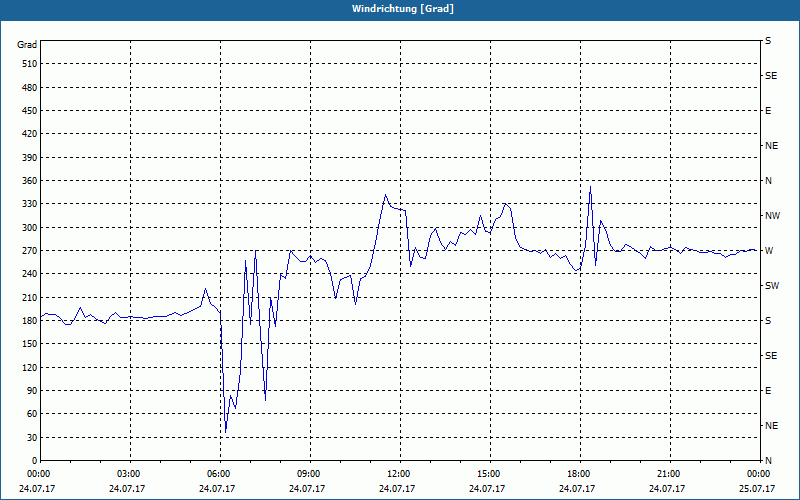
Task: Pick the 12:00 time label
Action: [397, 474]
